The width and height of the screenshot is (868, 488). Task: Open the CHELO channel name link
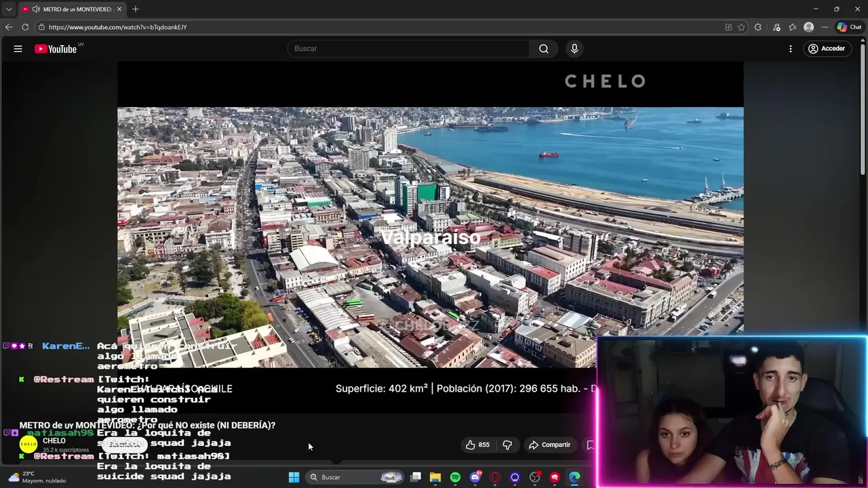pyautogui.click(x=54, y=441)
